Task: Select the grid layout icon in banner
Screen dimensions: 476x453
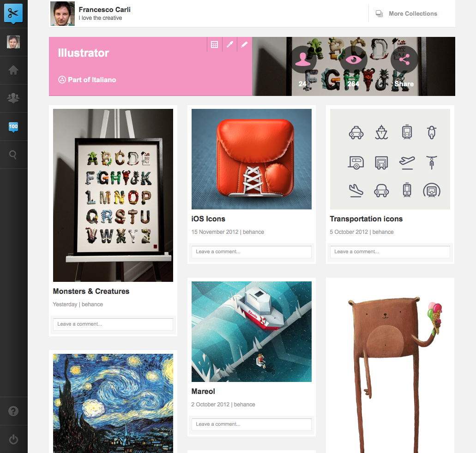Action: (x=214, y=45)
